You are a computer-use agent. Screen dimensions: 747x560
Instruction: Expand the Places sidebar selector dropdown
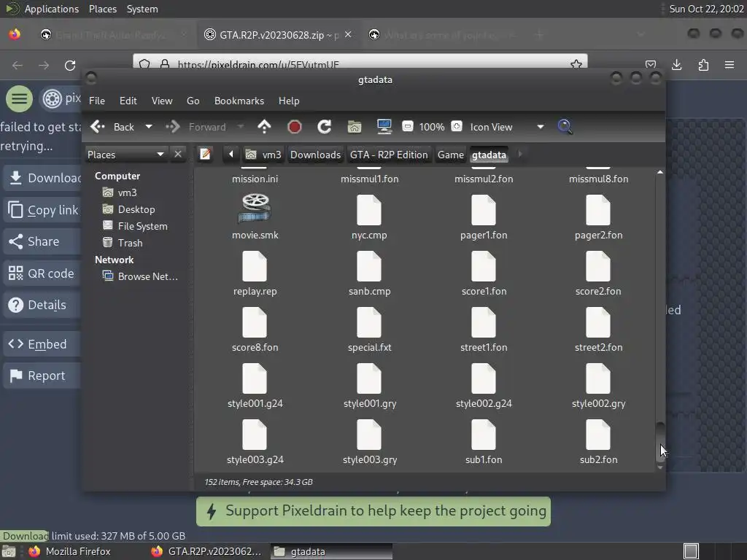click(125, 155)
